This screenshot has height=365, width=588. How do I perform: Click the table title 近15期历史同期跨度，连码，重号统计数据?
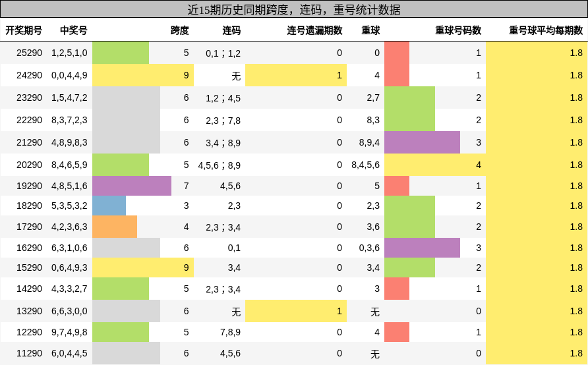click(294, 9)
